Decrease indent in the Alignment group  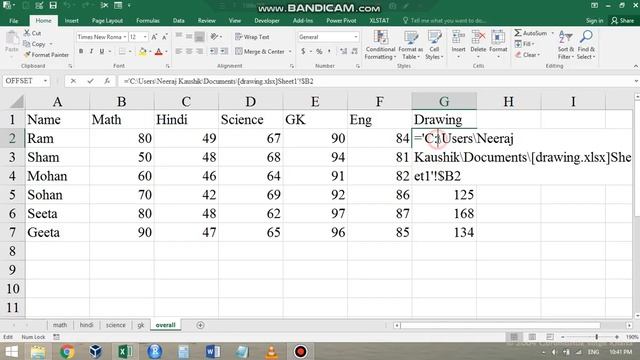point(213,51)
